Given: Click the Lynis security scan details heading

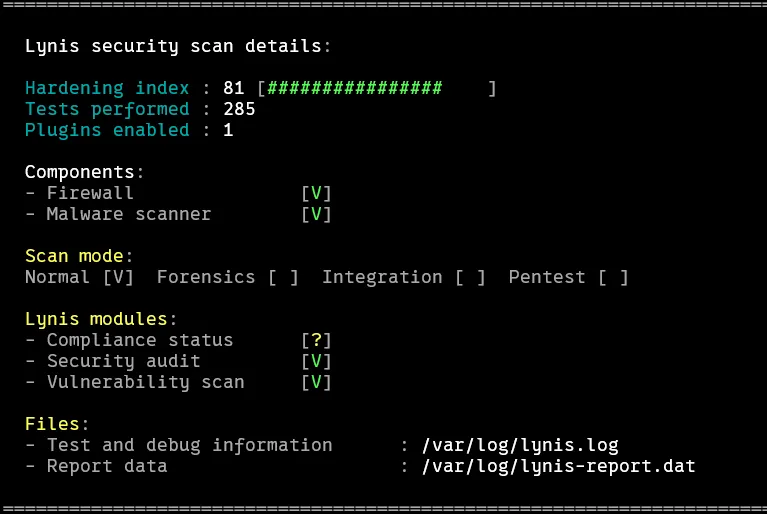Looking at the screenshot, I should tap(178, 46).
